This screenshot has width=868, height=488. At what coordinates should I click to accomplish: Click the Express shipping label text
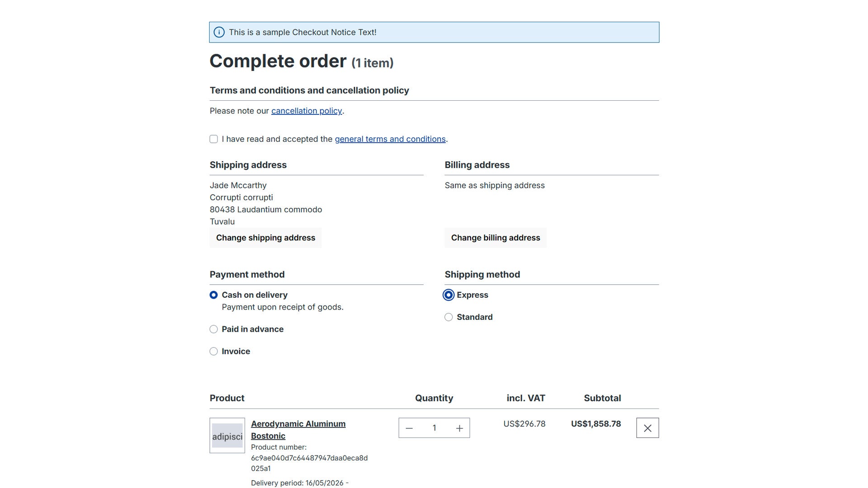click(x=472, y=295)
